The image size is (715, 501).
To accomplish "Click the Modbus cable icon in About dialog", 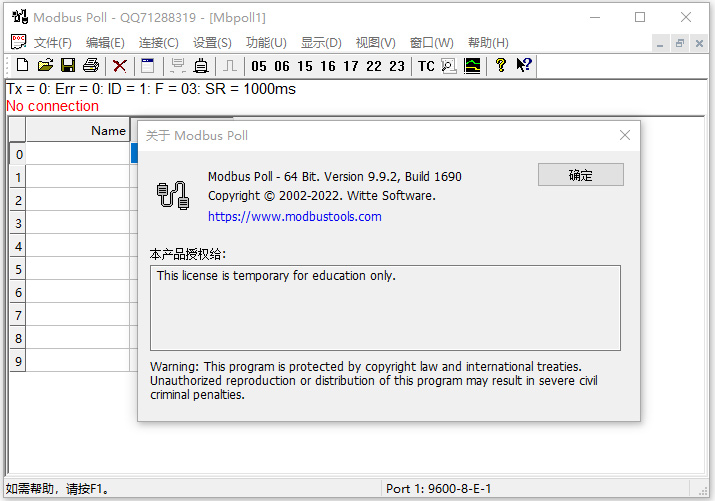I will [173, 195].
